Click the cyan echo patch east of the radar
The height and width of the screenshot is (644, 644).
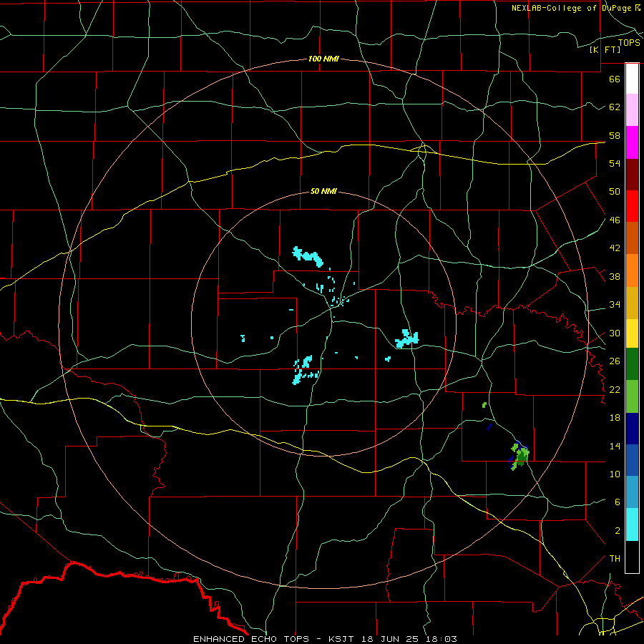(x=407, y=339)
